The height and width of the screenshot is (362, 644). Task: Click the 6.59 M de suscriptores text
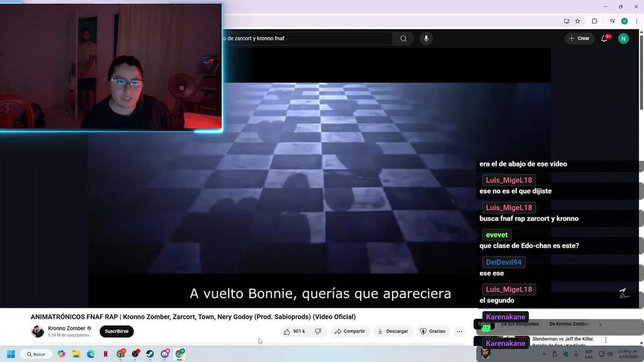point(68,335)
